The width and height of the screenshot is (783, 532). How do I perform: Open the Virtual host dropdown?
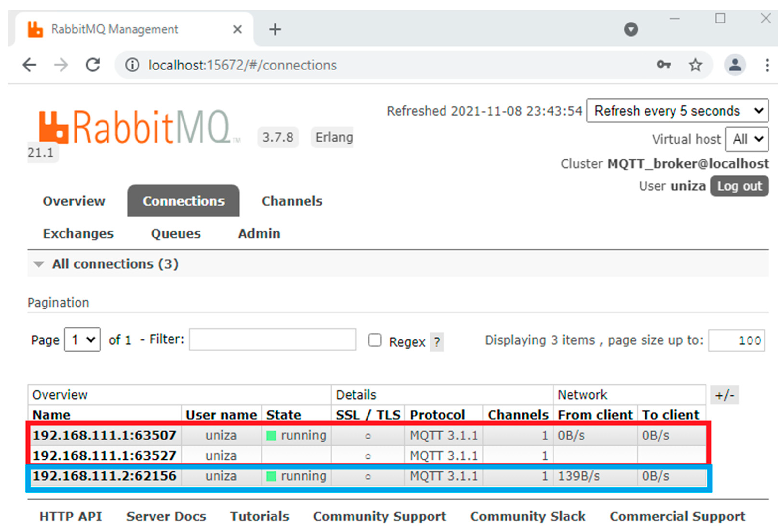point(747,139)
